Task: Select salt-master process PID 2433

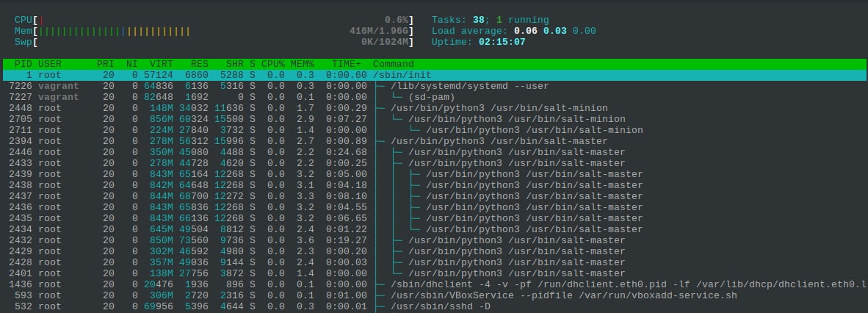Action: point(434,163)
